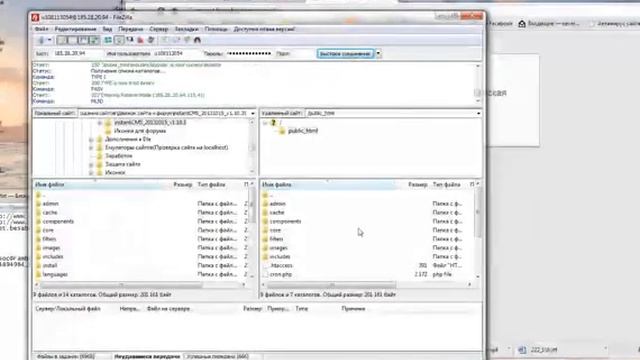Click remote file list vertical scrollbar

point(478,213)
